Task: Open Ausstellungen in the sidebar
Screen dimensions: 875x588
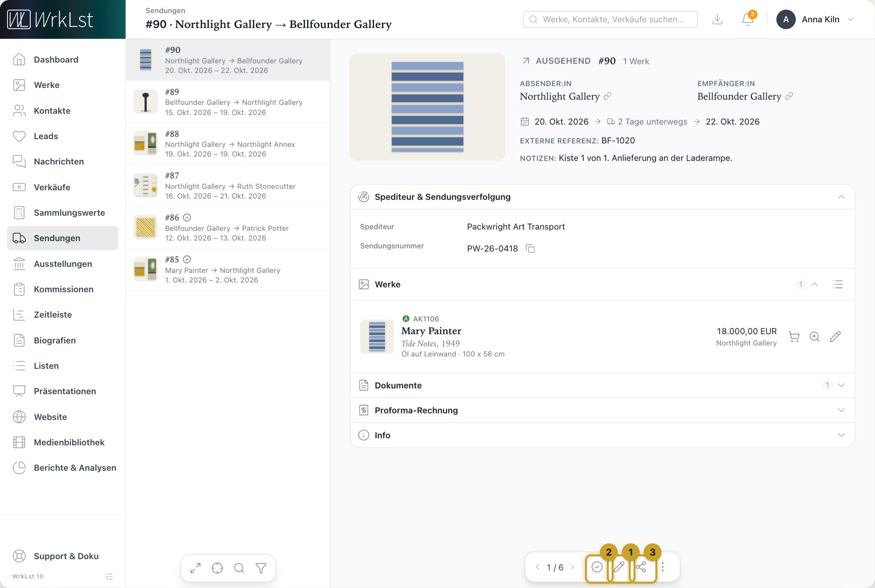Action: point(63,264)
